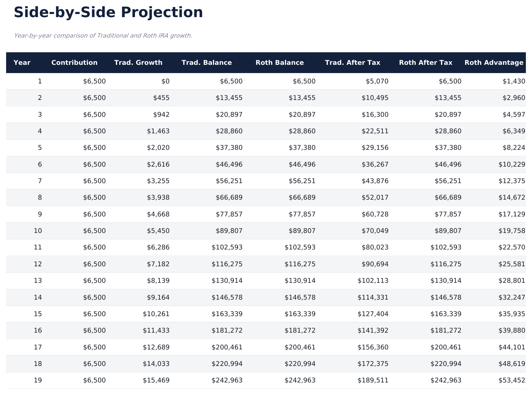532x395 pixels.
Task: Click the Year 7 Contribution cell
Action: tap(94, 181)
